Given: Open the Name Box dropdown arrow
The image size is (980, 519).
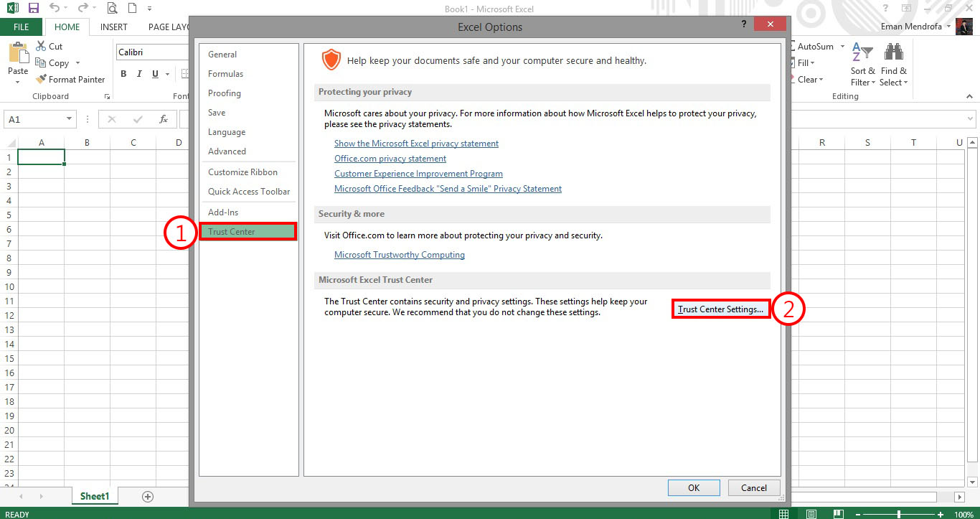Looking at the screenshot, I should (x=70, y=119).
